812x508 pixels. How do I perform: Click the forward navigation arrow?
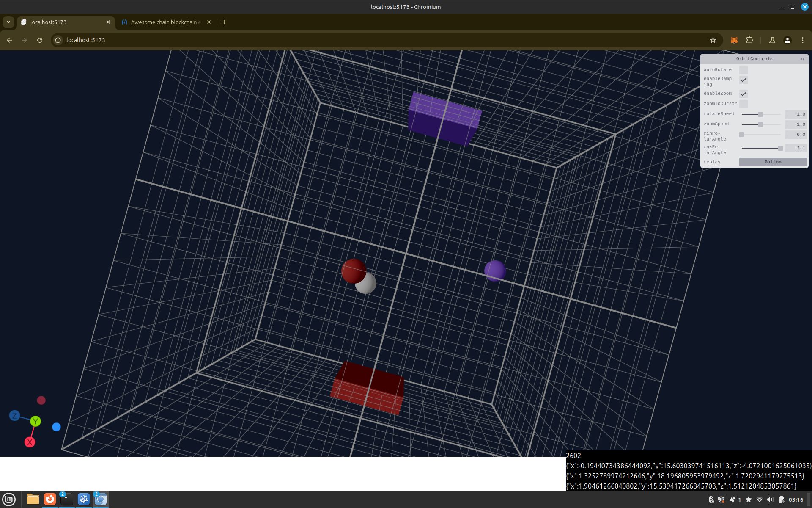click(25, 40)
